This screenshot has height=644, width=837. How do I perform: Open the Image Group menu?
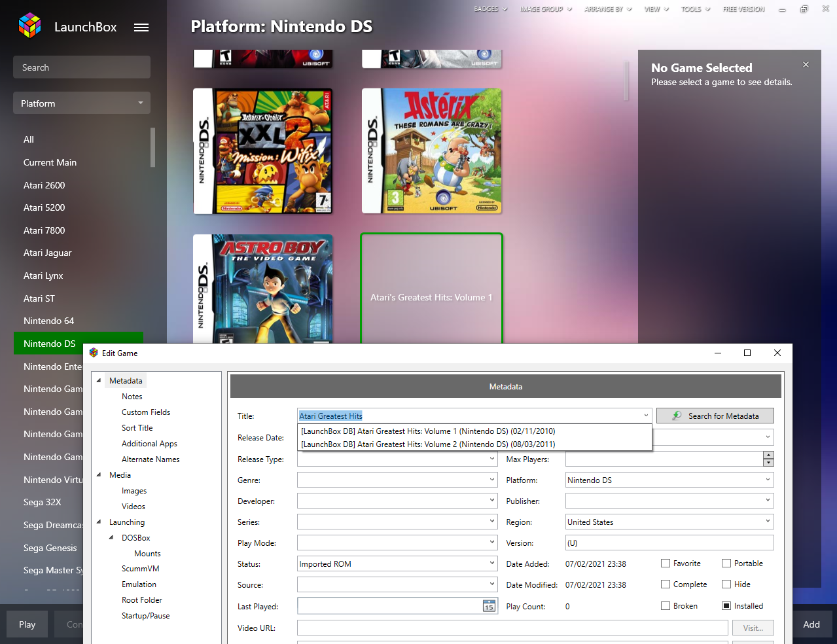click(546, 9)
